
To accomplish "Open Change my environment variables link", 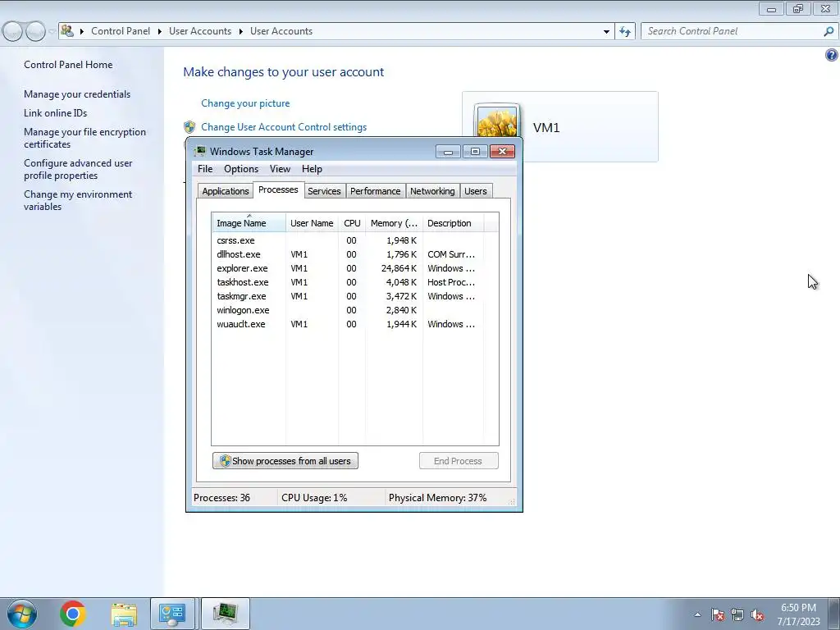I will tap(78, 200).
